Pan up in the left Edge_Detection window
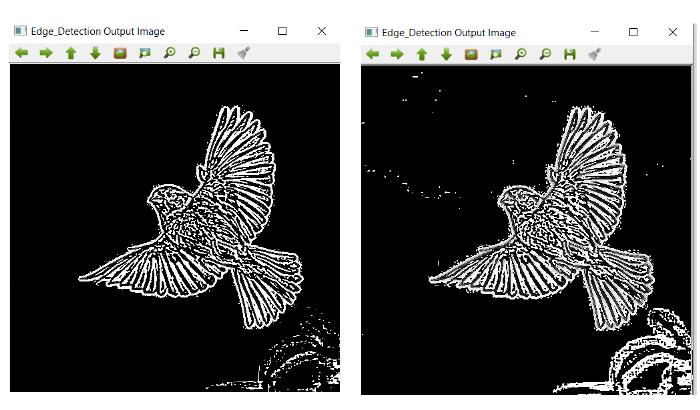The image size is (700, 410). click(71, 53)
